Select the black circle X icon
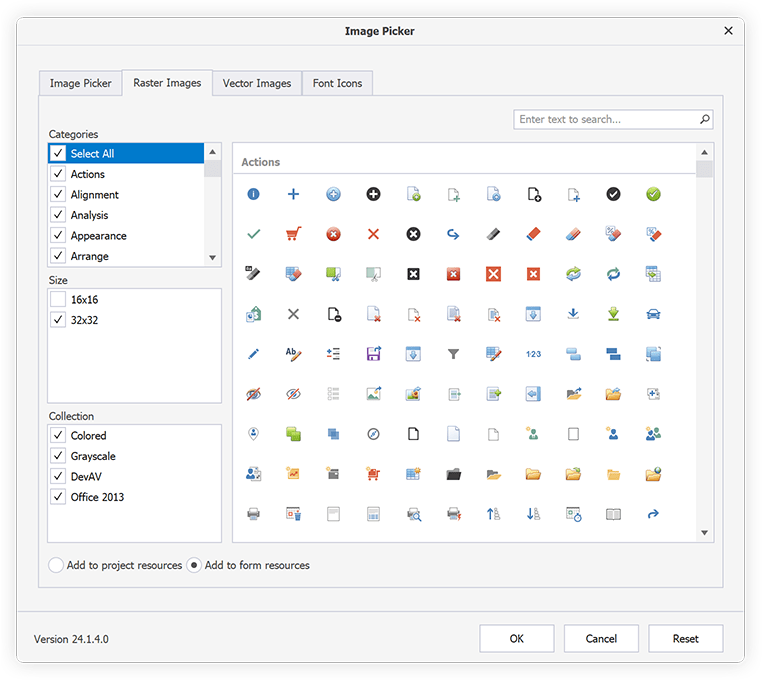 coord(413,234)
